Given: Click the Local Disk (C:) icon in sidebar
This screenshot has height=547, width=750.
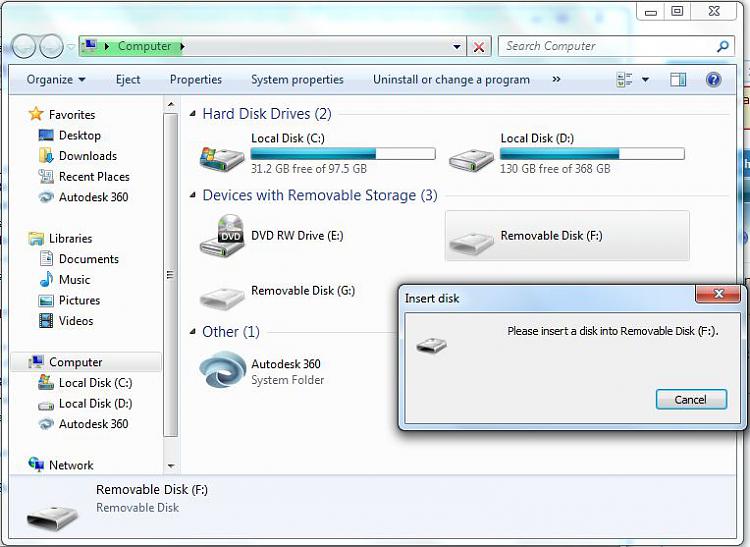Looking at the screenshot, I should point(46,382).
